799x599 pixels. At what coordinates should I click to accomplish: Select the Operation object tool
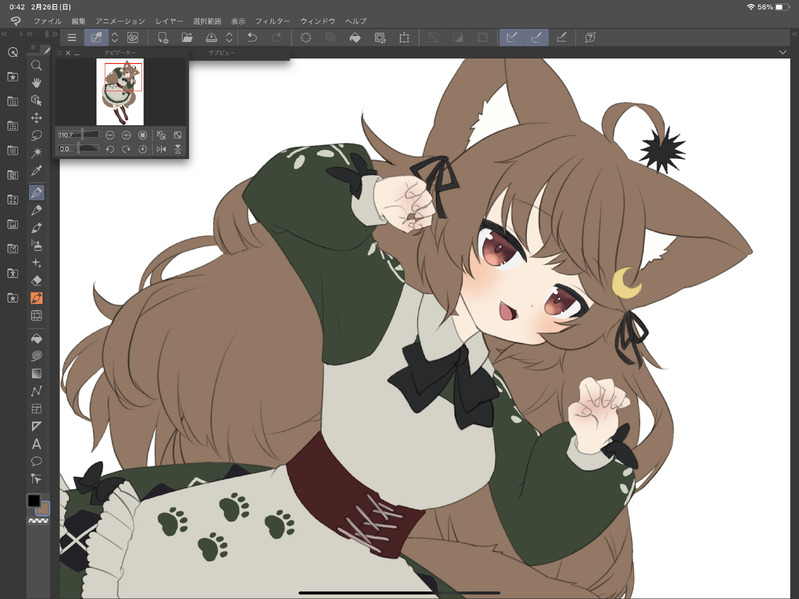click(36, 100)
